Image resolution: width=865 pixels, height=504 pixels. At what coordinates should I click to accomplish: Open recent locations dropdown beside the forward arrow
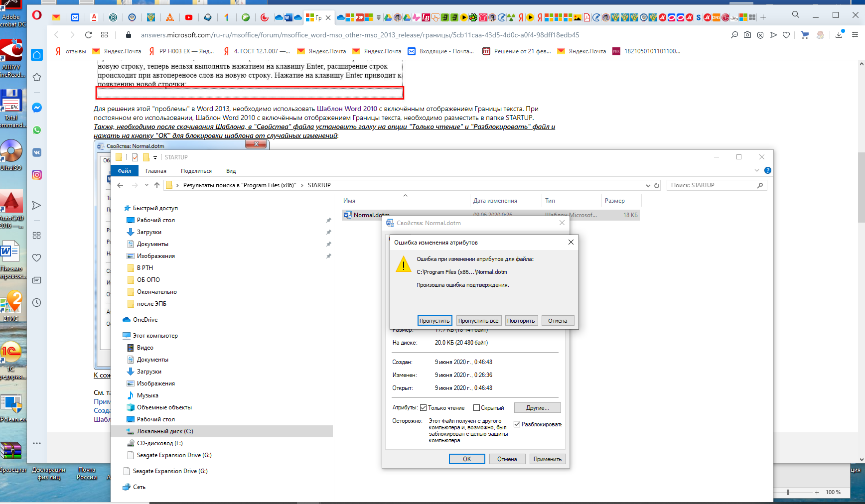point(146,185)
